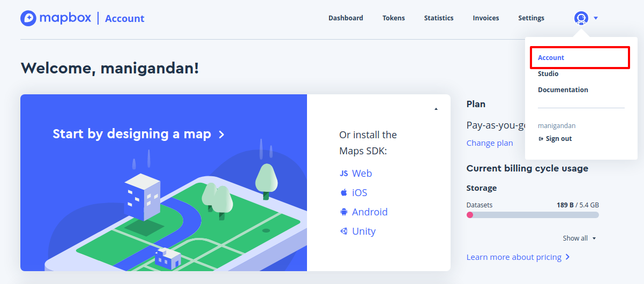This screenshot has height=284, width=644.
Task: Click the 189 B / 5.4 GB value
Action: [578, 205]
